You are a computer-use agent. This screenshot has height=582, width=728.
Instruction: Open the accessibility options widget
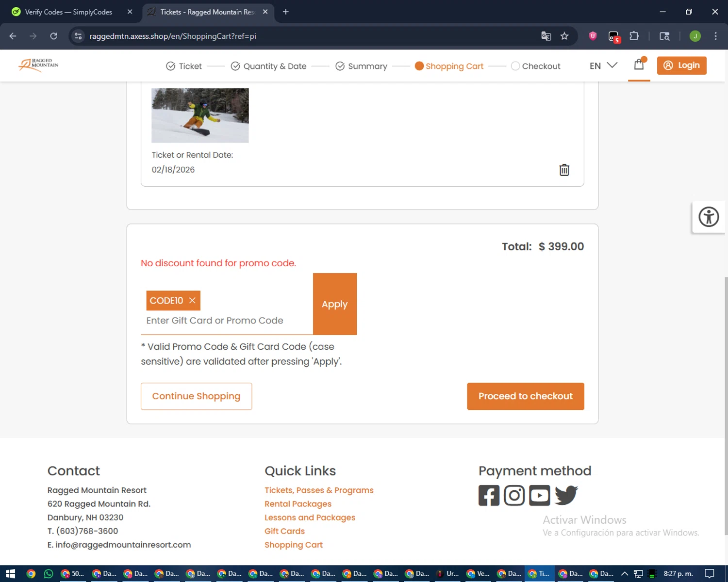[709, 217]
